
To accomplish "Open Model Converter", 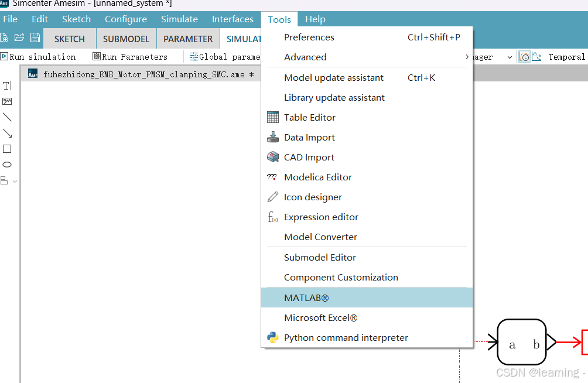I will [x=367, y=237].
